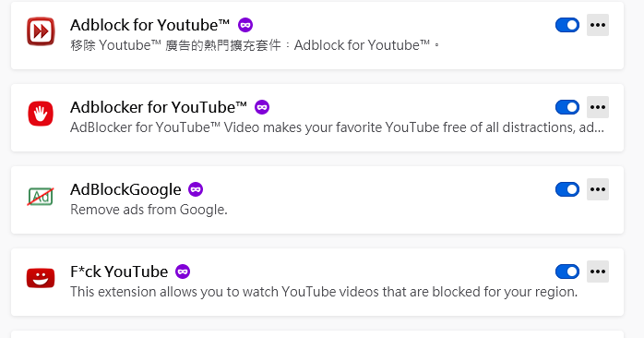Click the red smiley icon of F*ck YouTube

[x=41, y=278]
